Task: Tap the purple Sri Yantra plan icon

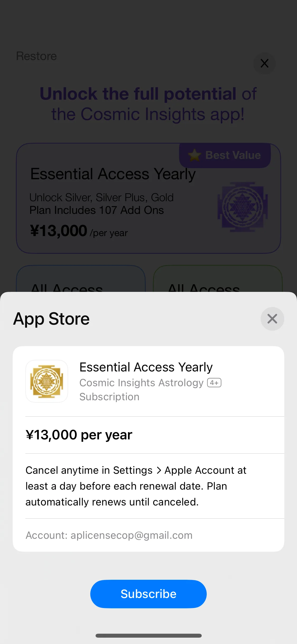Action: (243, 207)
